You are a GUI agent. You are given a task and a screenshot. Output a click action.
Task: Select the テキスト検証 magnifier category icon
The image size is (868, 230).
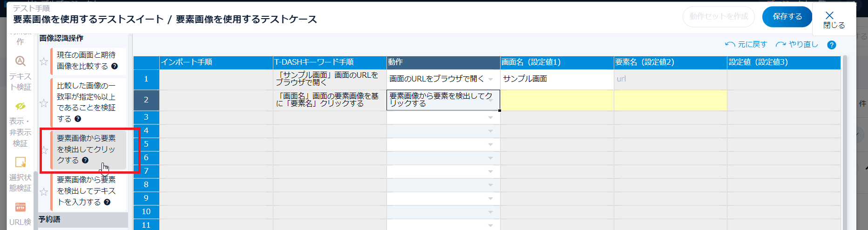(x=20, y=61)
